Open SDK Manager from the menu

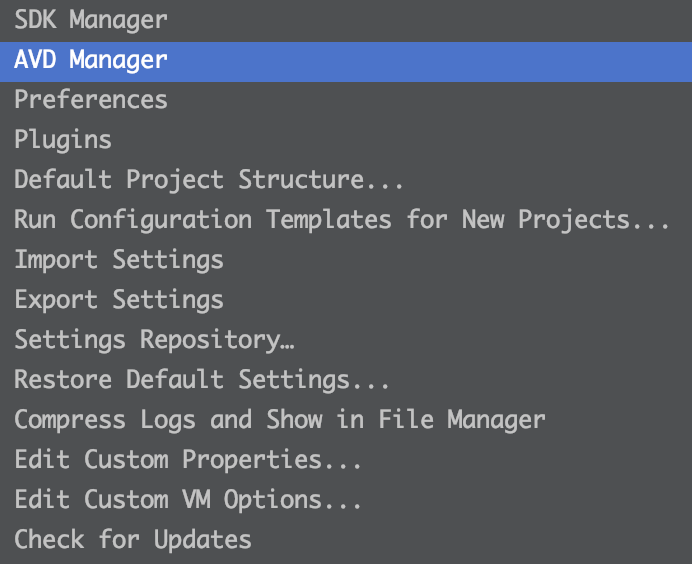(346, 20)
